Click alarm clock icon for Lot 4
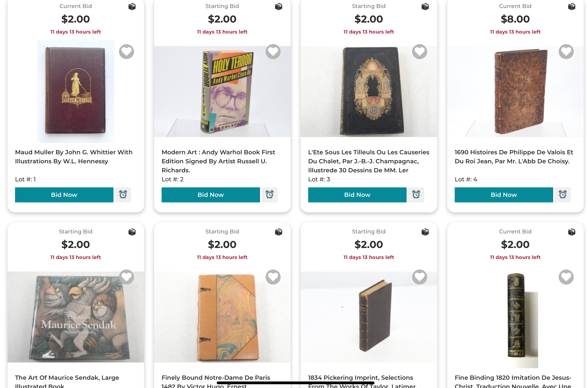Screen dimensions: 588x388 click(563, 195)
